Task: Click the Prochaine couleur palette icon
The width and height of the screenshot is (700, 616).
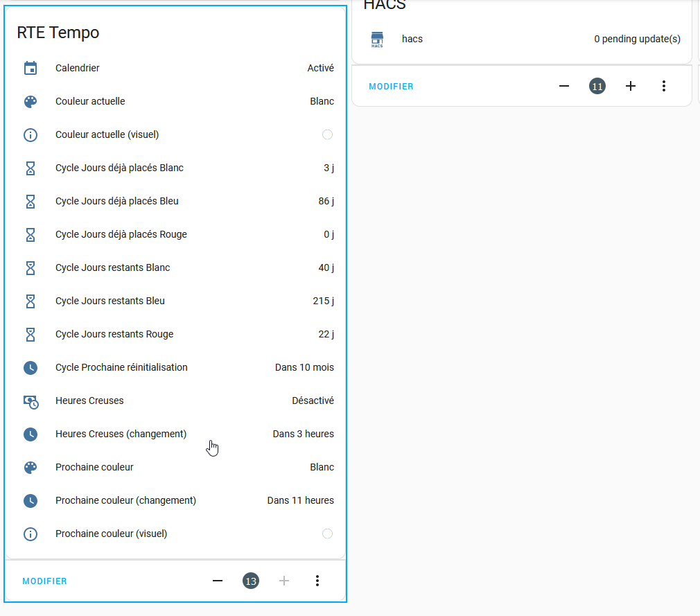Action: 30,467
